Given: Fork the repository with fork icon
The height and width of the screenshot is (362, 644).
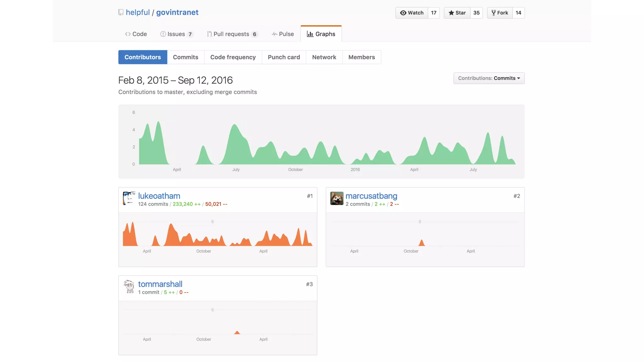Looking at the screenshot, I should point(500,13).
